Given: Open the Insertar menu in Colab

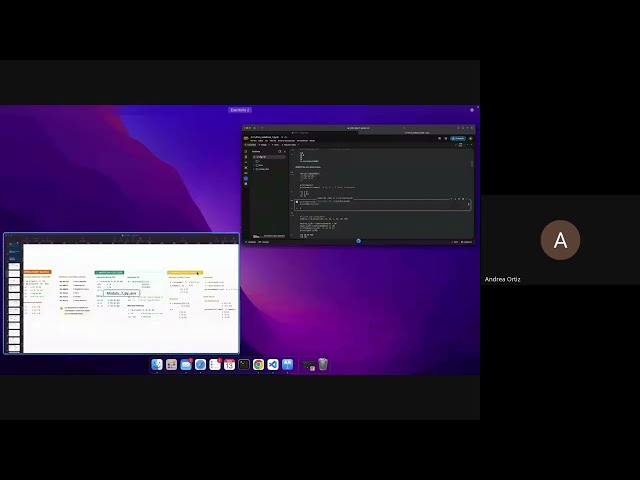Looking at the screenshot, I should pos(273,140).
